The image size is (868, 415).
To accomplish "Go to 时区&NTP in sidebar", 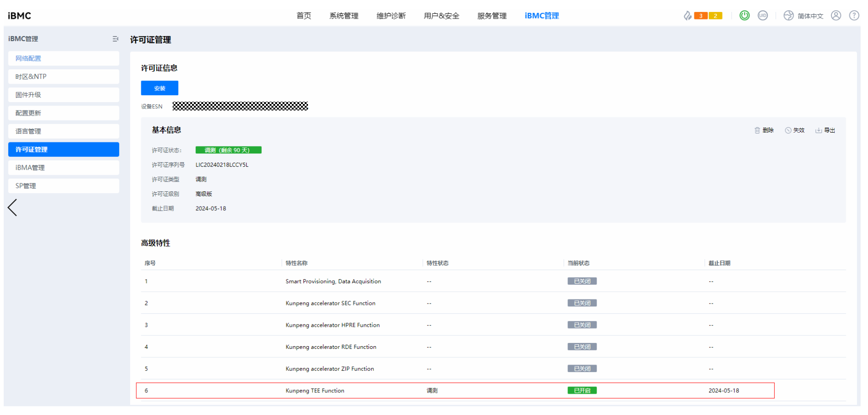I will click(x=64, y=77).
